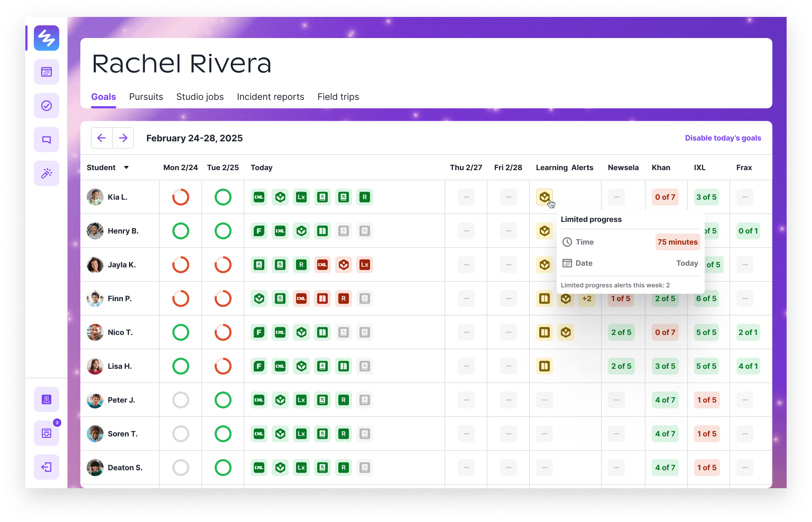812x522 pixels.
Task: Click Nico T.'s Khan learning alert icon
Action: pyautogui.click(x=566, y=333)
